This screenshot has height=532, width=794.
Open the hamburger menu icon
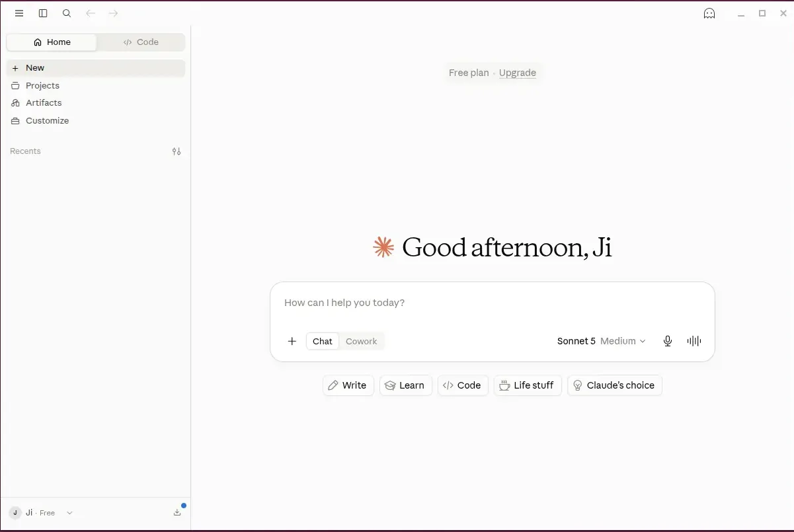tap(19, 13)
